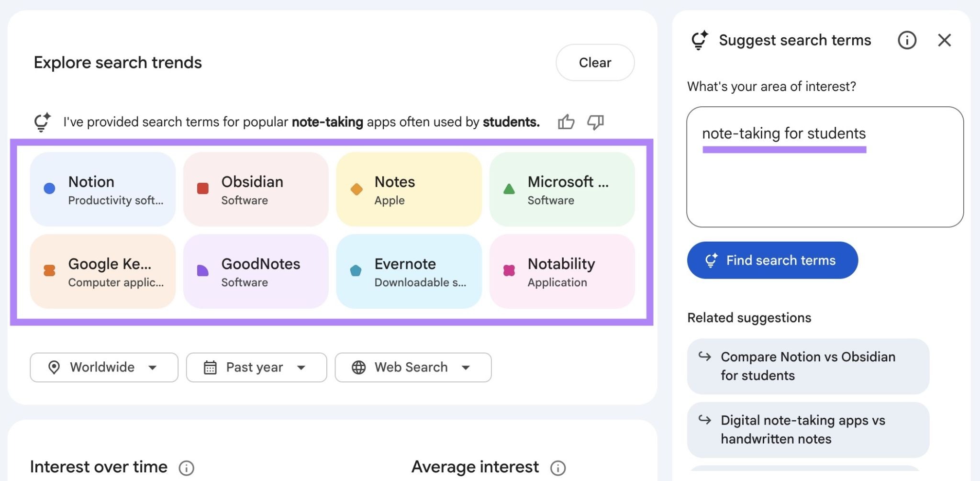Screen dimensions: 980x481
Task: Click the thumbs up feedback icon
Action: (566, 122)
